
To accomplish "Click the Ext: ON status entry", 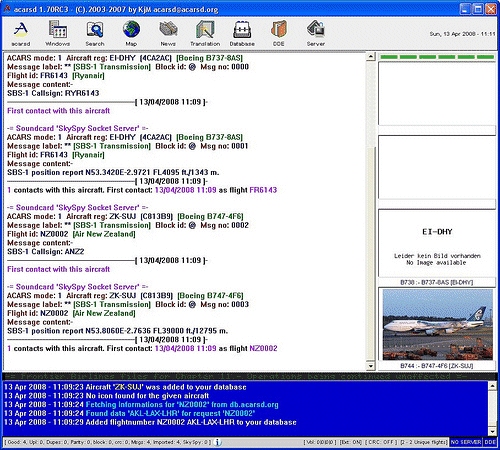I will point(351,442).
